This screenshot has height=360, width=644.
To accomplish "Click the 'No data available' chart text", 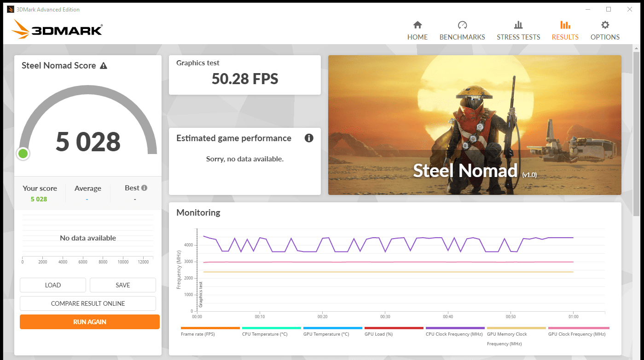I will pos(88,238).
